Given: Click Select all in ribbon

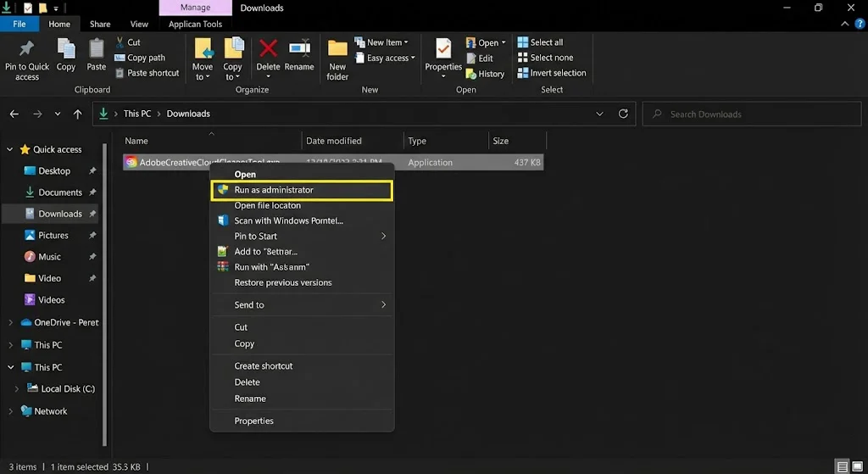Looking at the screenshot, I should 546,42.
